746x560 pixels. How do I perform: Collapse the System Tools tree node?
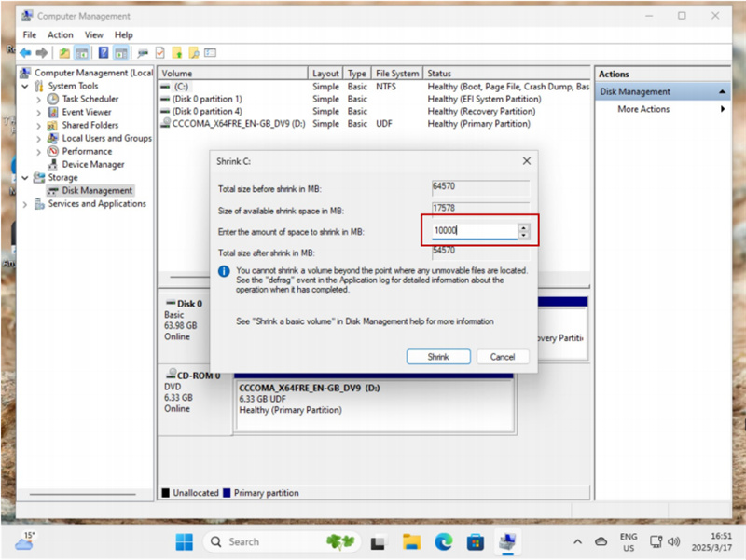(x=25, y=86)
